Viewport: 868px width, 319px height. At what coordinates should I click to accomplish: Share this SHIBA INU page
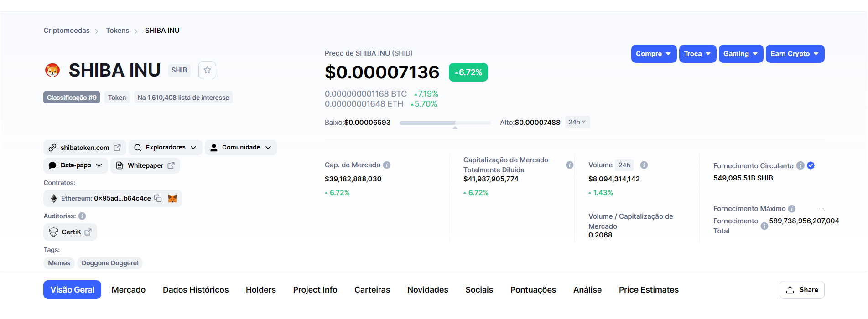point(802,290)
